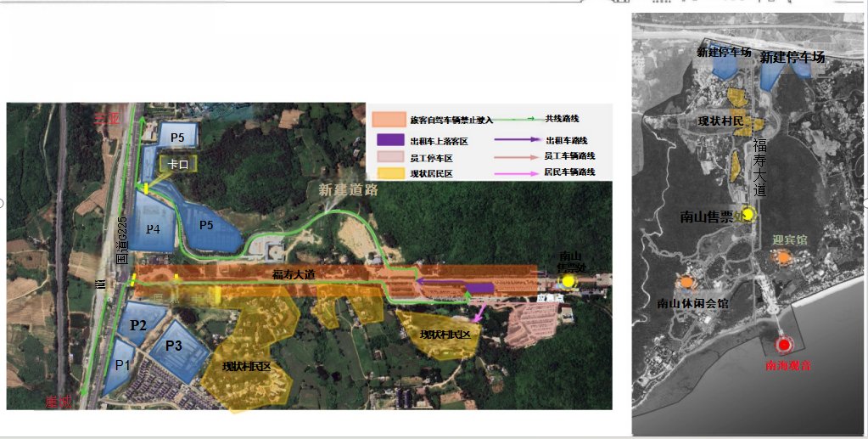Click the yellow 南山售票 marker on the grayscale map
868x439 pixels.
click(x=748, y=214)
